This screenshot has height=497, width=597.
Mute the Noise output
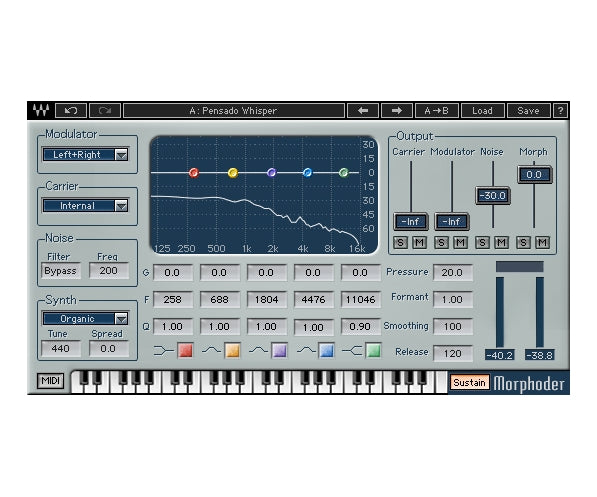click(501, 242)
